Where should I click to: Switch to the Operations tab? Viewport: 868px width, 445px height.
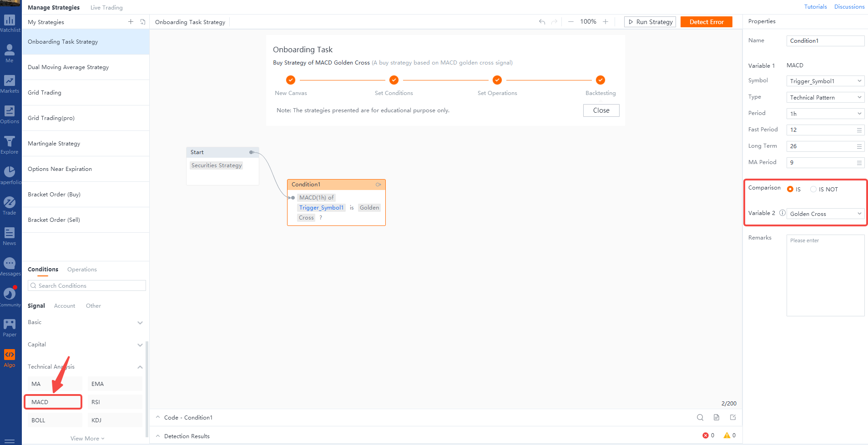tap(82, 269)
